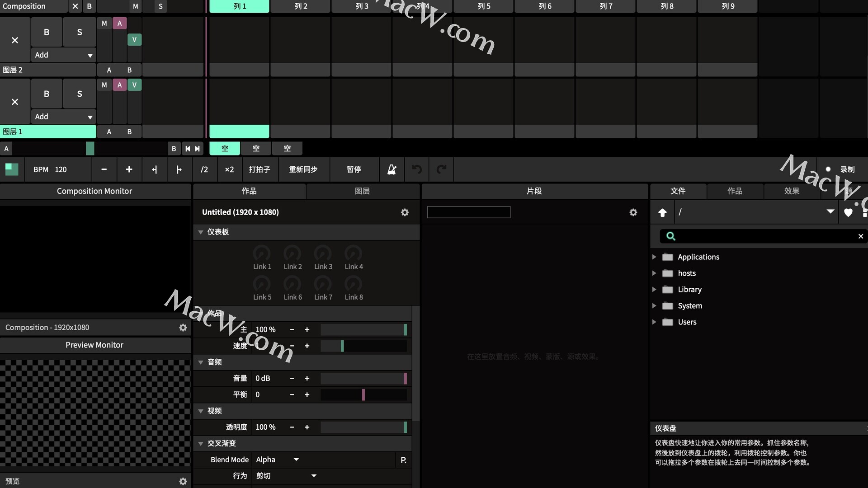Toggle the 录制 record button
The width and height of the screenshot is (868, 488).
coord(841,169)
